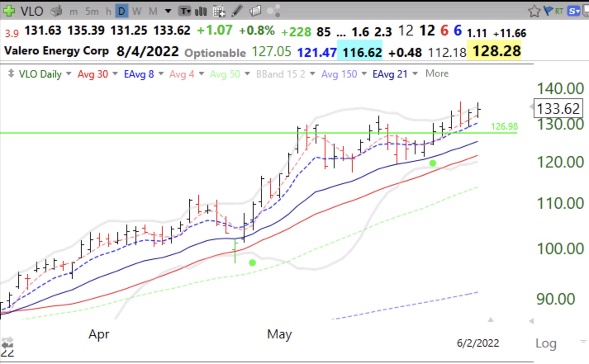Click the 8/4/2022 earnings date

[x=147, y=52]
